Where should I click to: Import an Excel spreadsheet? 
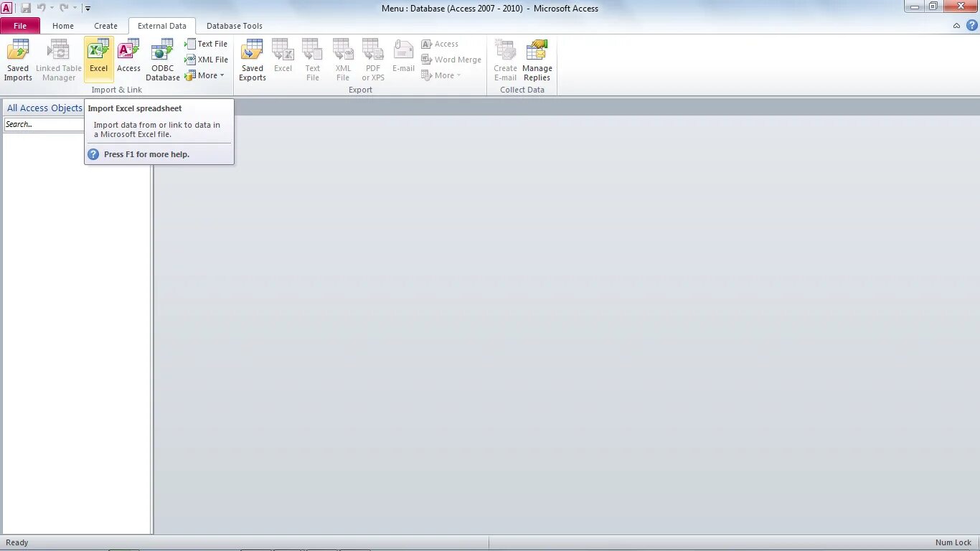point(98,60)
